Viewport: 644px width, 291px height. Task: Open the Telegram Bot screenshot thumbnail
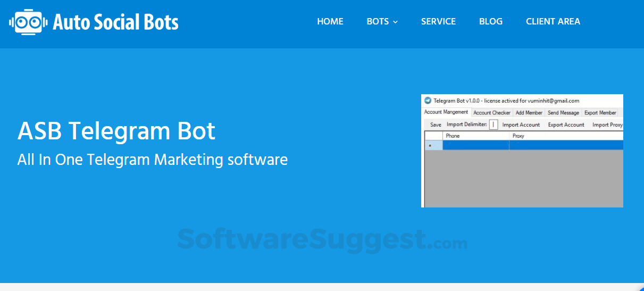[x=522, y=151]
